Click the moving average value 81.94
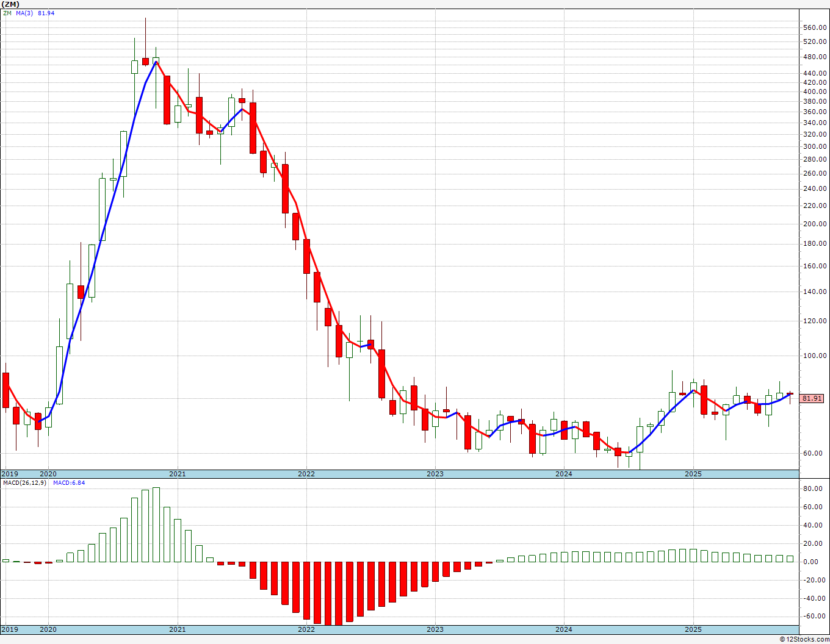 [46, 13]
